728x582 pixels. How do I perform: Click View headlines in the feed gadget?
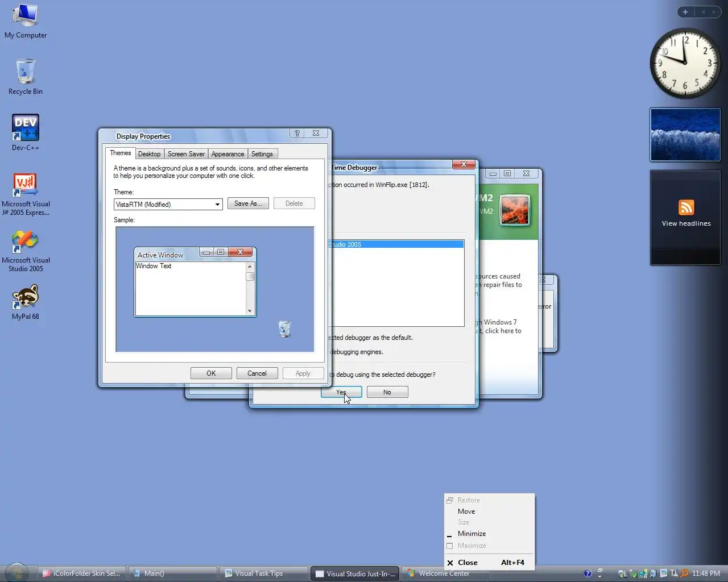(686, 223)
